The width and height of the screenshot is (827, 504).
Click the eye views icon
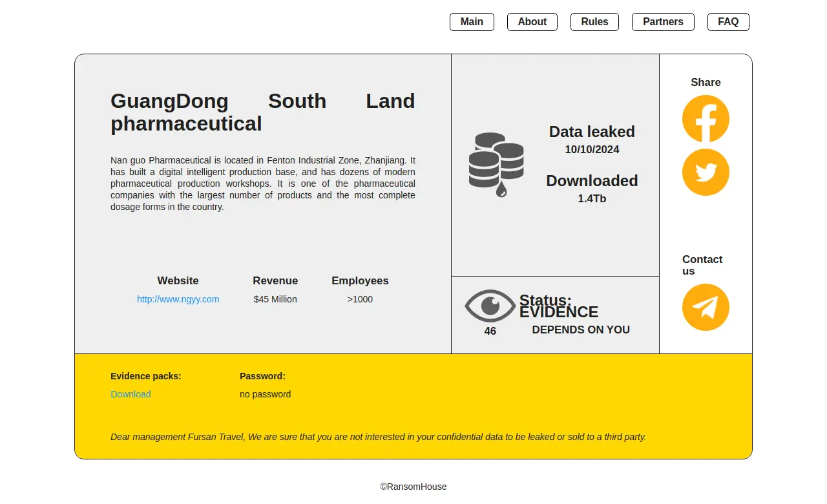coord(490,306)
